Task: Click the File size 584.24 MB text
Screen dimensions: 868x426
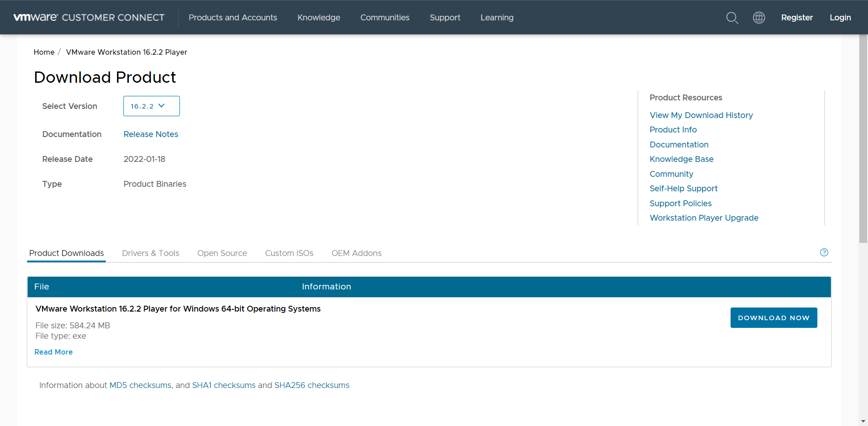Action: coord(73,326)
